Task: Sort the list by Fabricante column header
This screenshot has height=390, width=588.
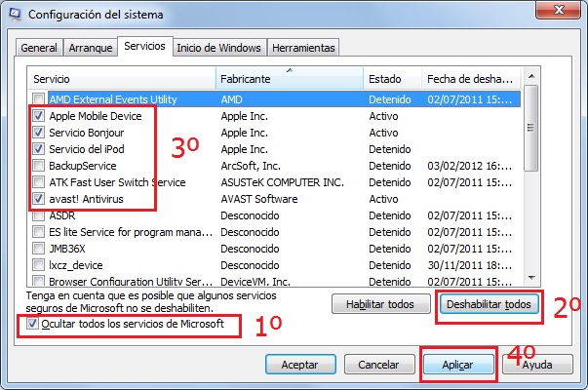Action: coord(289,77)
